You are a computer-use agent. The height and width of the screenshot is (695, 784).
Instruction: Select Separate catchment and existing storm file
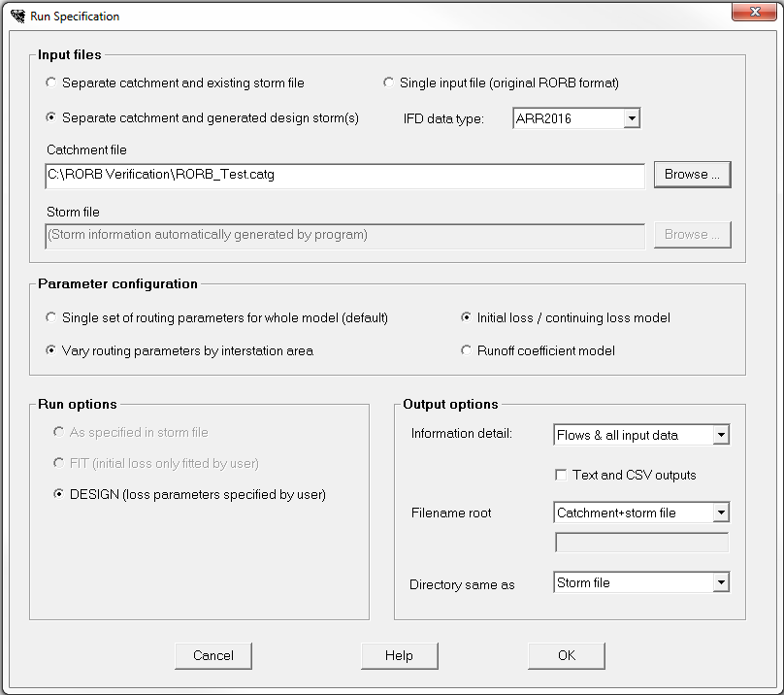point(51,83)
